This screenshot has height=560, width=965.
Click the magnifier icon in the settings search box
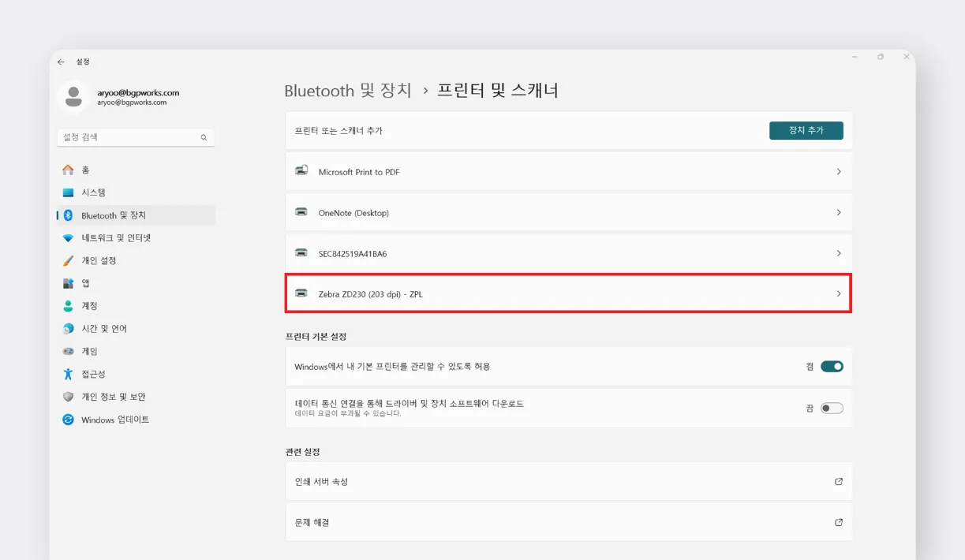(x=204, y=137)
